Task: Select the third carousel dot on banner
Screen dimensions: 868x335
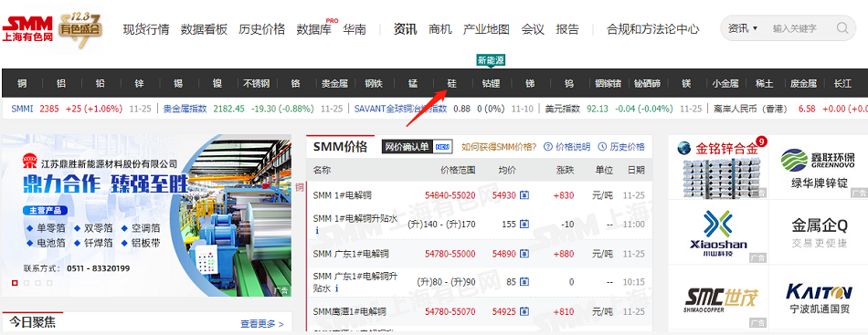Action: point(38,283)
